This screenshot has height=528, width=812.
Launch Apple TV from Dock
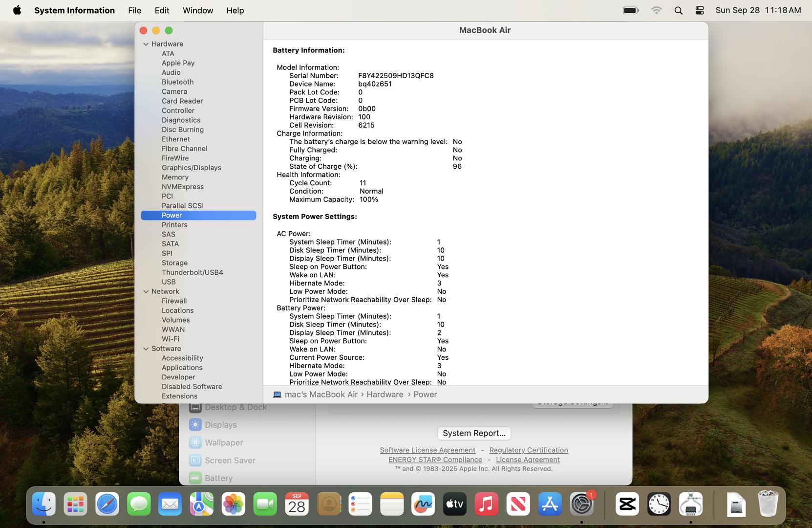coord(455,504)
